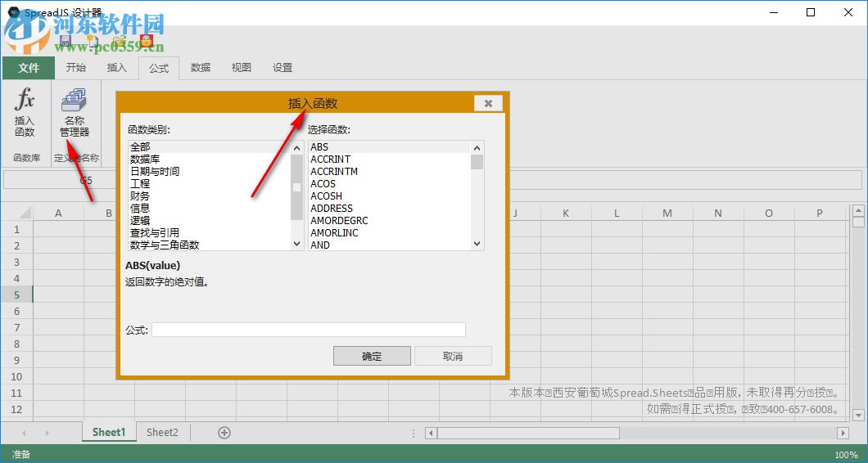The width and height of the screenshot is (868, 463).
Task: Click the category list scrollbar thumb
Action: point(297,187)
